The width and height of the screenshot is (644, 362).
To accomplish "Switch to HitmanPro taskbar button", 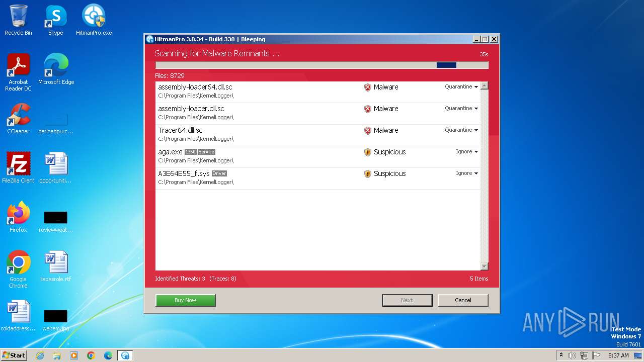I will click(125, 355).
